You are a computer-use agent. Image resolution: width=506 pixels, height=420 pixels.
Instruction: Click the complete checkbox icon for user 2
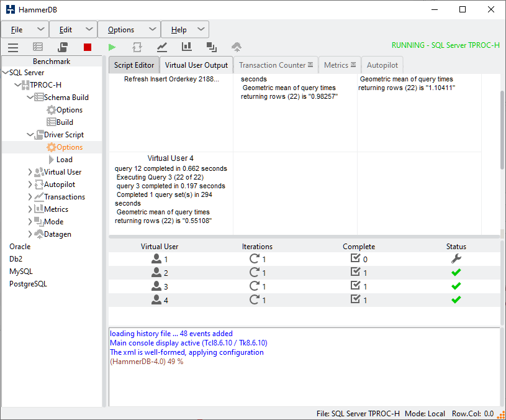pos(355,272)
